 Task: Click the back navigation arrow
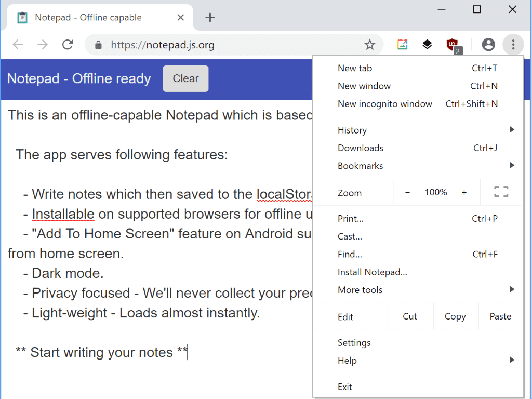pos(18,45)
